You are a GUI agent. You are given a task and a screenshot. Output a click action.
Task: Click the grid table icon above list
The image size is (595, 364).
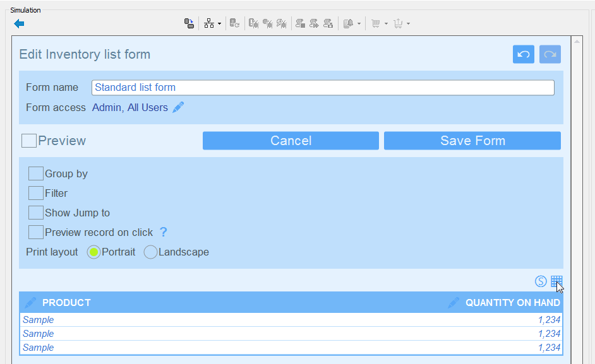point(556,281)
